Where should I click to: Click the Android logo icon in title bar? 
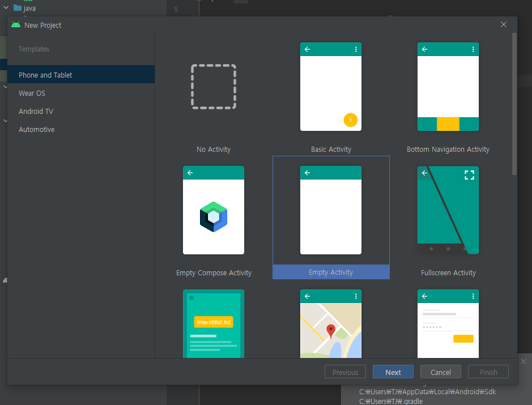click(16, 25)
